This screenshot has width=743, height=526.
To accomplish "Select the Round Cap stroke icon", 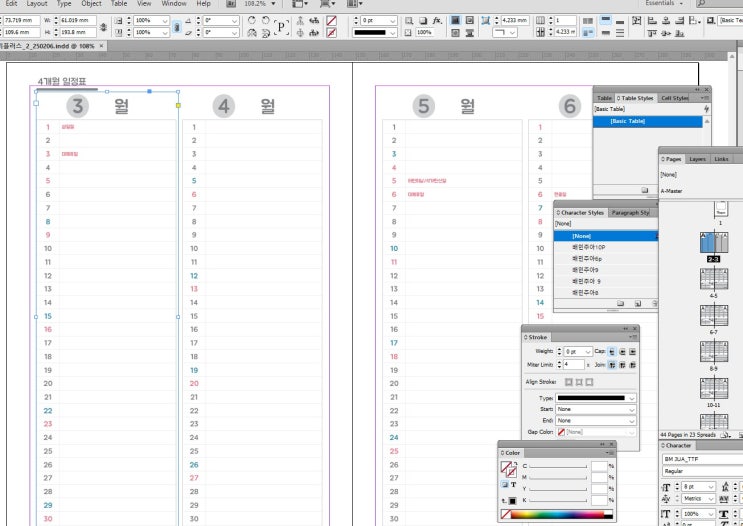I will pyautogui.click(x=622, y=352).
